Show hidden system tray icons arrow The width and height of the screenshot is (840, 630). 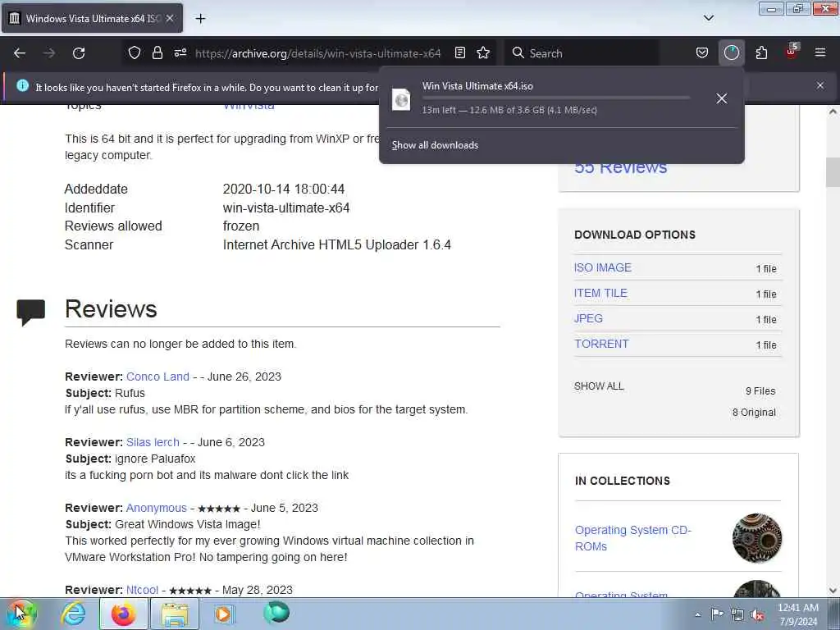click(697, 614)
